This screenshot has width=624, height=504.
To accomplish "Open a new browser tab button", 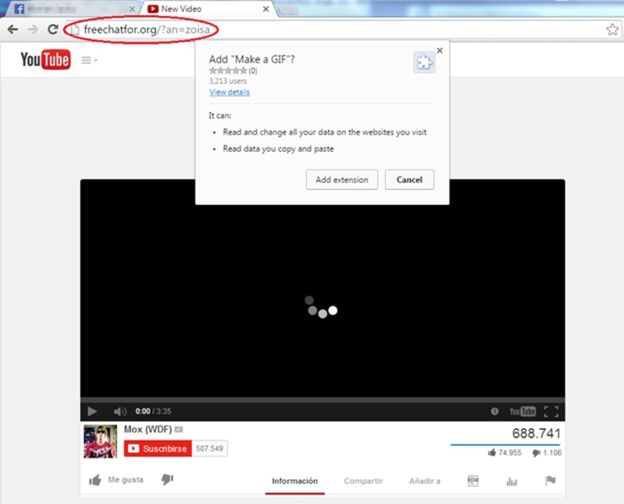I will click(x=287, y=10).
